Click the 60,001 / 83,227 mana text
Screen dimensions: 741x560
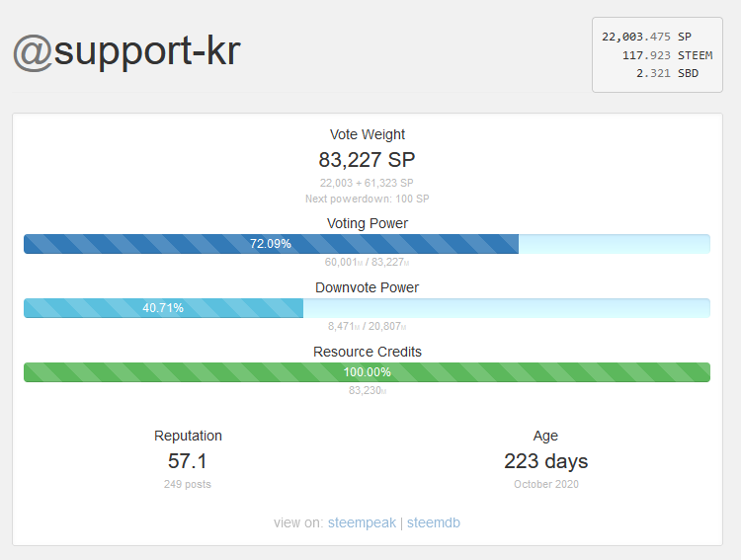point(367,263)
